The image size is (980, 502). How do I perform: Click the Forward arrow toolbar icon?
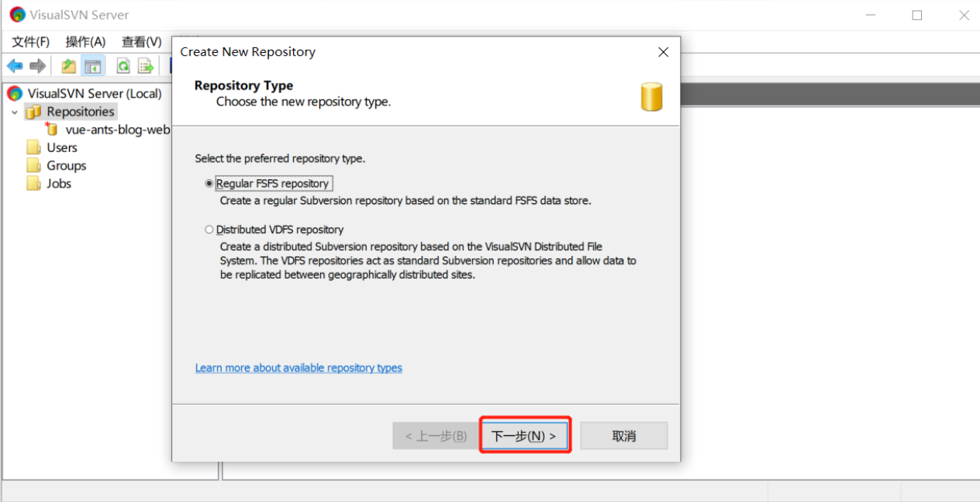[x=37, y=66]
